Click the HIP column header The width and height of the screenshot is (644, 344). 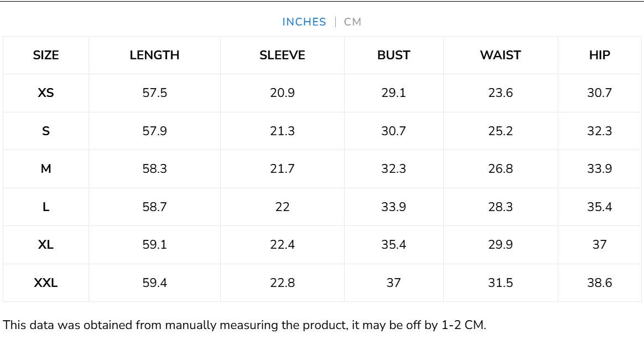[x=599, y=55]
